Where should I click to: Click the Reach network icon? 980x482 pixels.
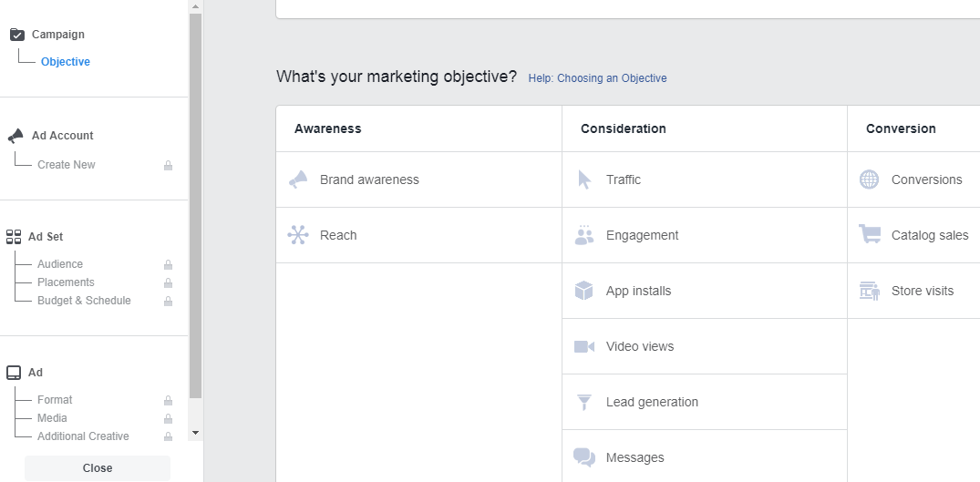click(298, 235)
